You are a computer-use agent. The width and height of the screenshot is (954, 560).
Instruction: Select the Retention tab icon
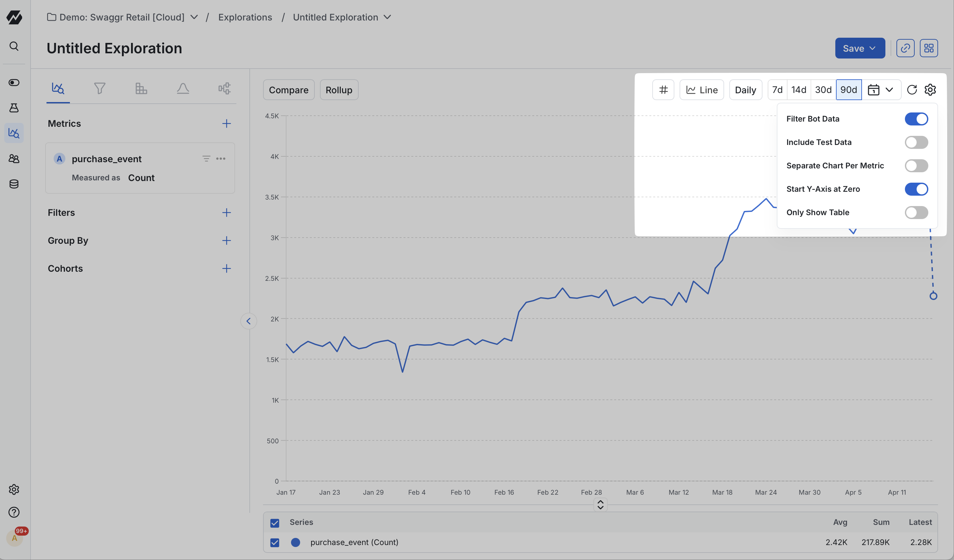[141, 88]
